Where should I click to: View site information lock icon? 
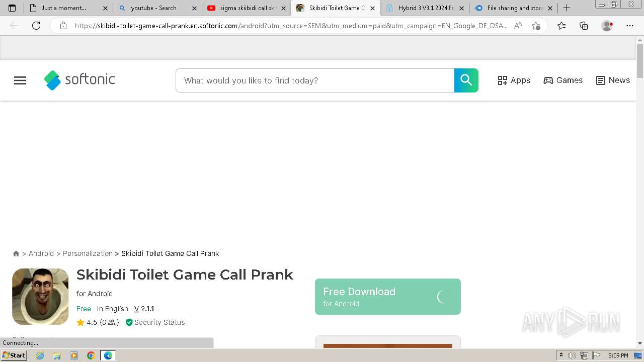(63, 26)
